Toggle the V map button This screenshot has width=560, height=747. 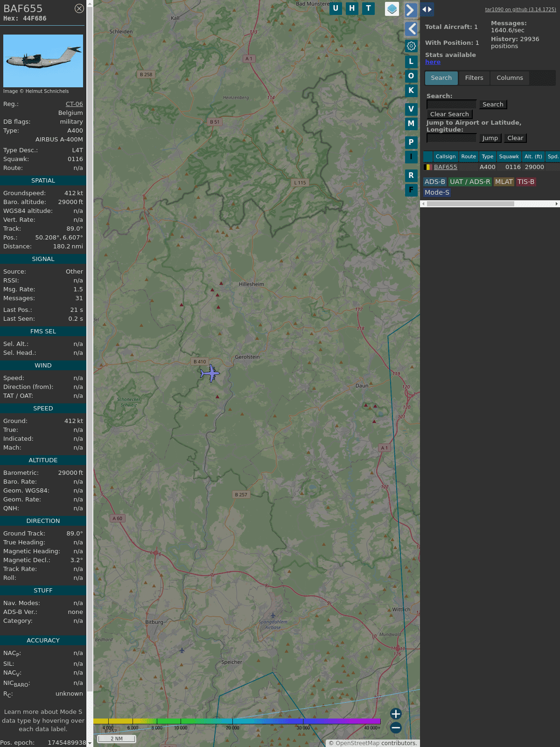(411, 109)
